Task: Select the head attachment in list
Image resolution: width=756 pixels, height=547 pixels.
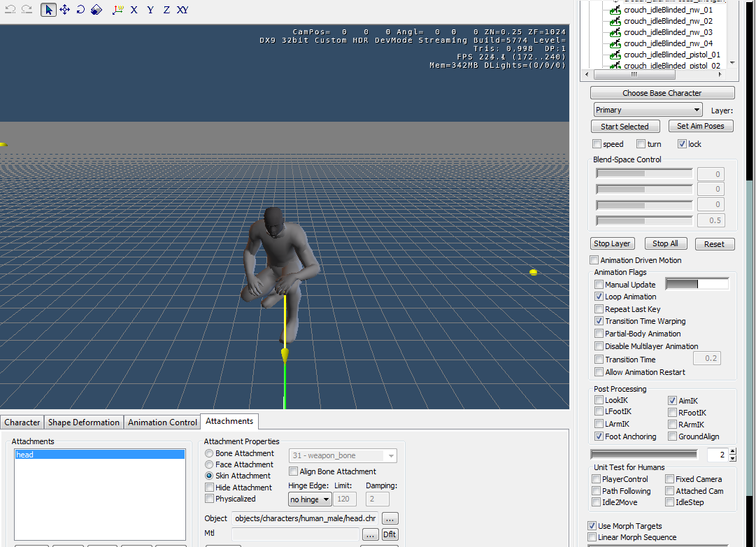Action: point(100,455)
